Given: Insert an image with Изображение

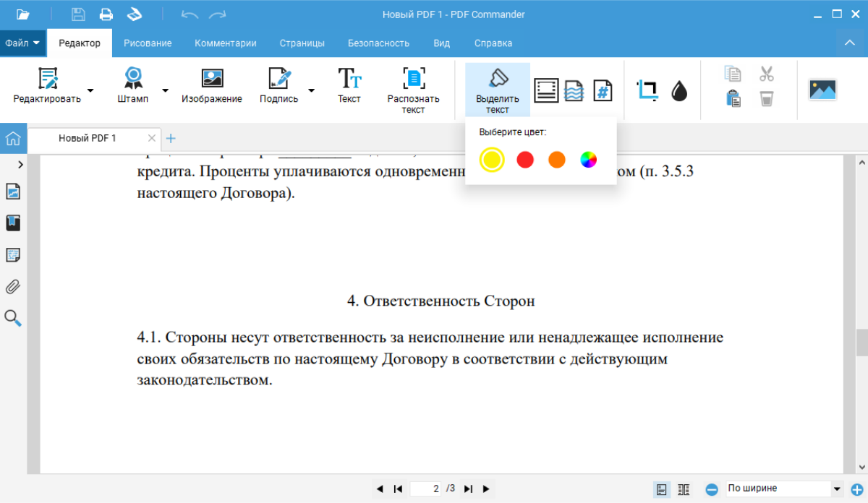Looking at the screenshot, I should point(212,85).
